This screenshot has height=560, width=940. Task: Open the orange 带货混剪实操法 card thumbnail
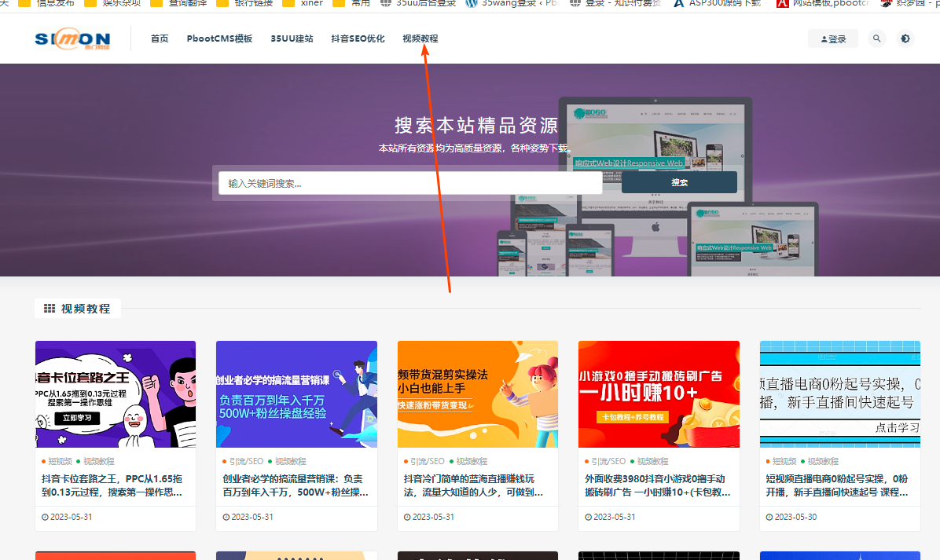click(x=478, y=394)
